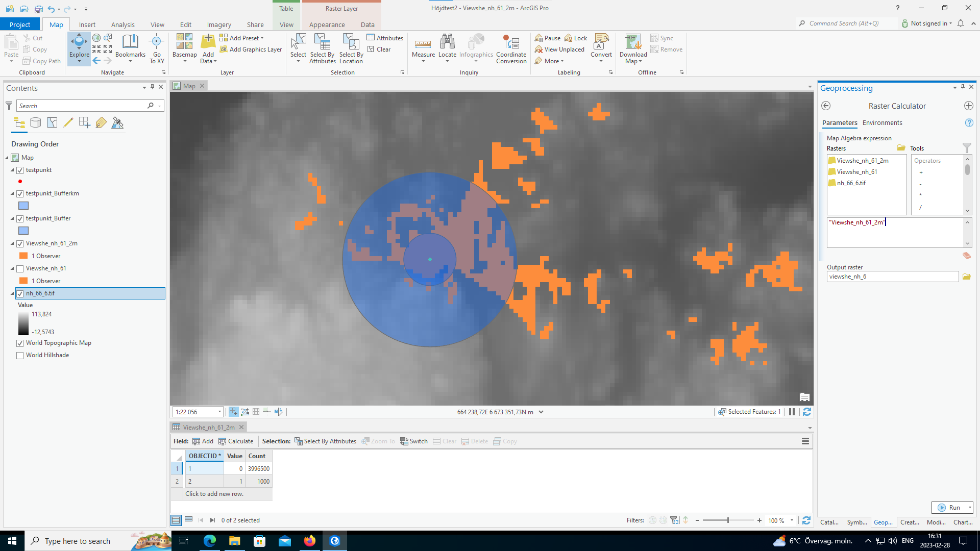Refresh the map view
980x551 pixels.
click(x=806, y=412)
